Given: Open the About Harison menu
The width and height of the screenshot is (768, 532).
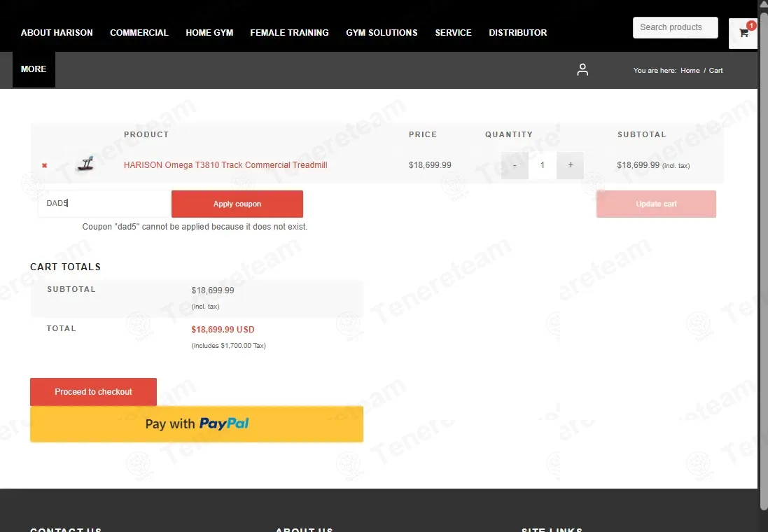Looking at the screenshot, I should tap(57, 33).
